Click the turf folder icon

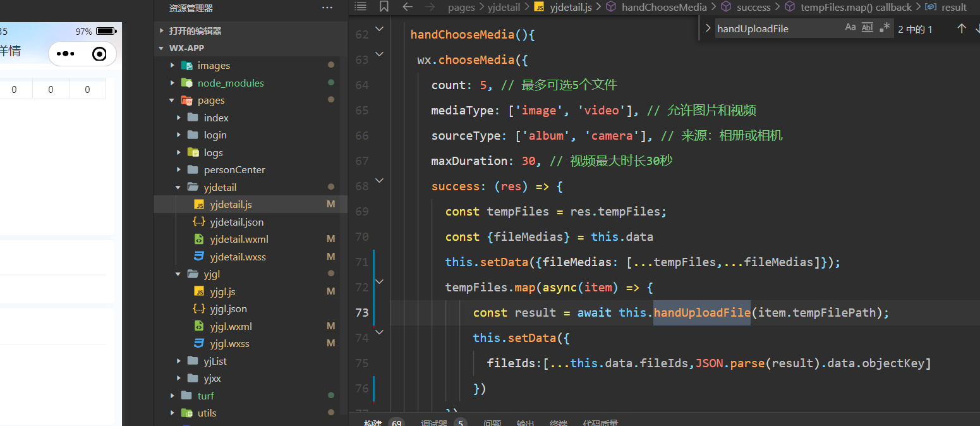click(186, 396)
